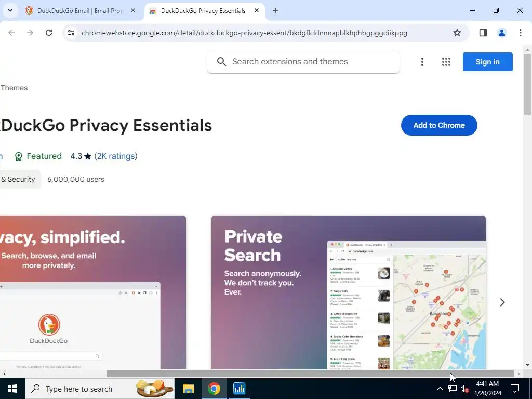
Task: Open Chrome three-dot menu
Action: (x=520, y=33)
